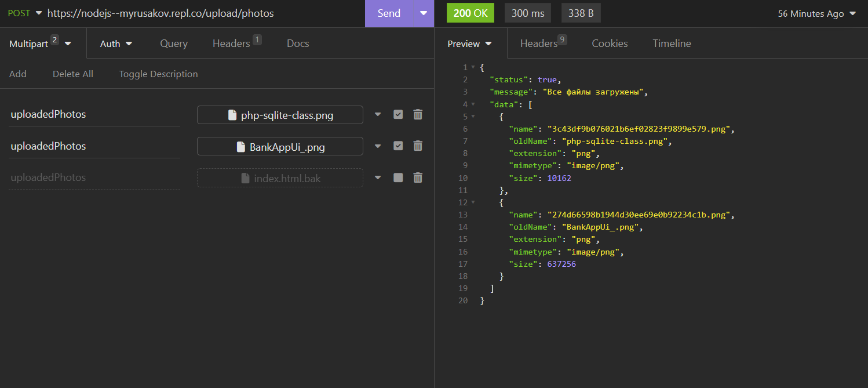Click Delete All fields
The width and height of the screenshot is (868, 388).
[73, 74]
